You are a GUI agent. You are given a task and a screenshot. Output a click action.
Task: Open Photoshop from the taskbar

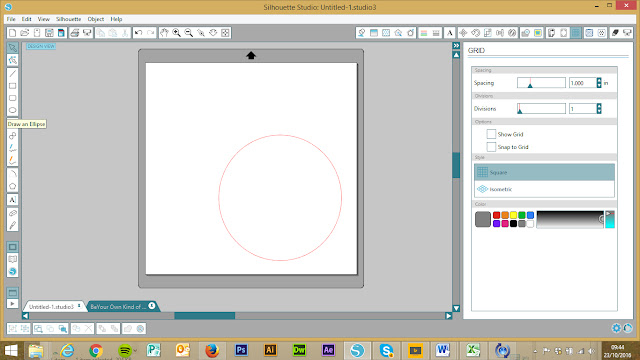pyautogui.click(x=241, y=350)
